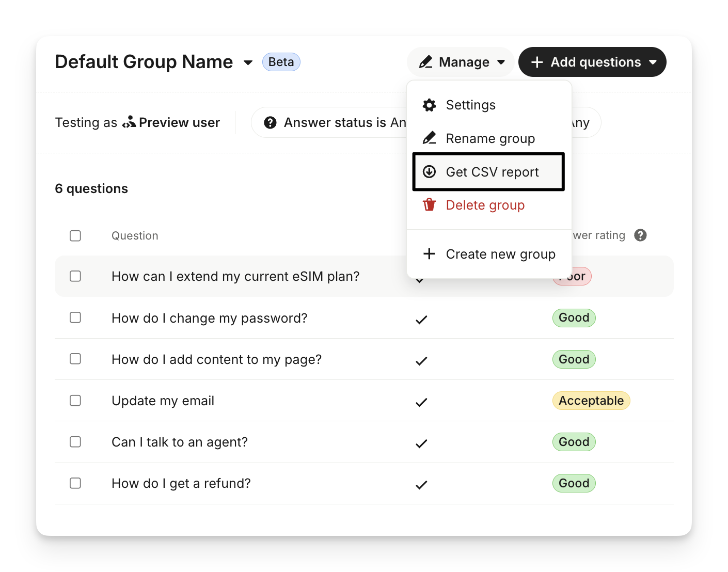The image size is (728, 572).
Task: Toggle the select-all checkbox in header row
Action: click(x=75, y=236)
